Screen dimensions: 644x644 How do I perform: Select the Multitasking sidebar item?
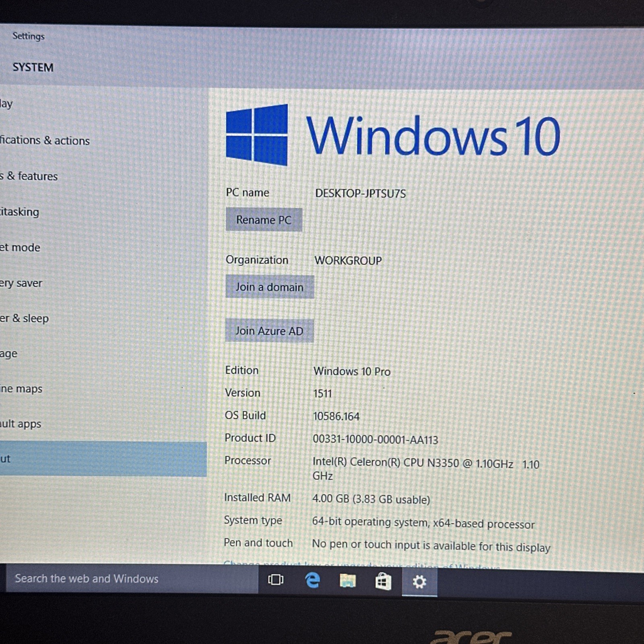pyautogui.click(x=20, y=212)
